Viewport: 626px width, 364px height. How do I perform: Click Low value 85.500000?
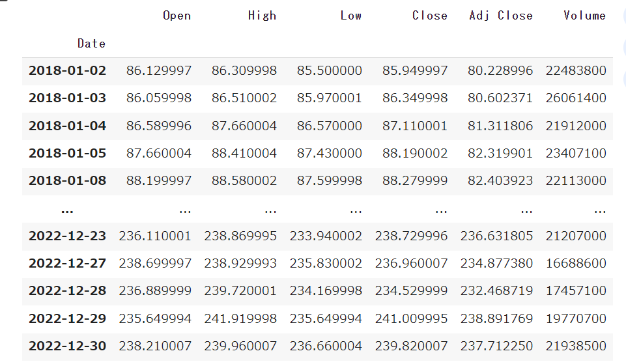click(330, 70)
